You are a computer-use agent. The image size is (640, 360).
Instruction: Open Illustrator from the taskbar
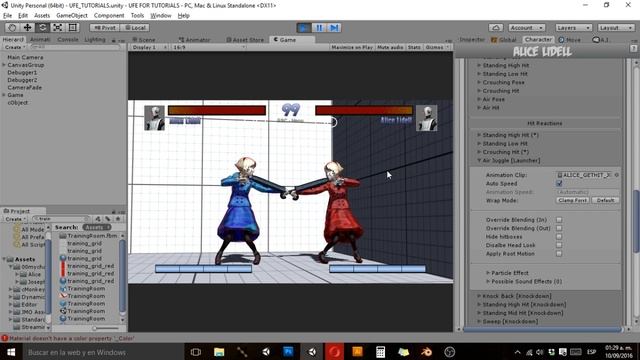click(x=357, y=352)
